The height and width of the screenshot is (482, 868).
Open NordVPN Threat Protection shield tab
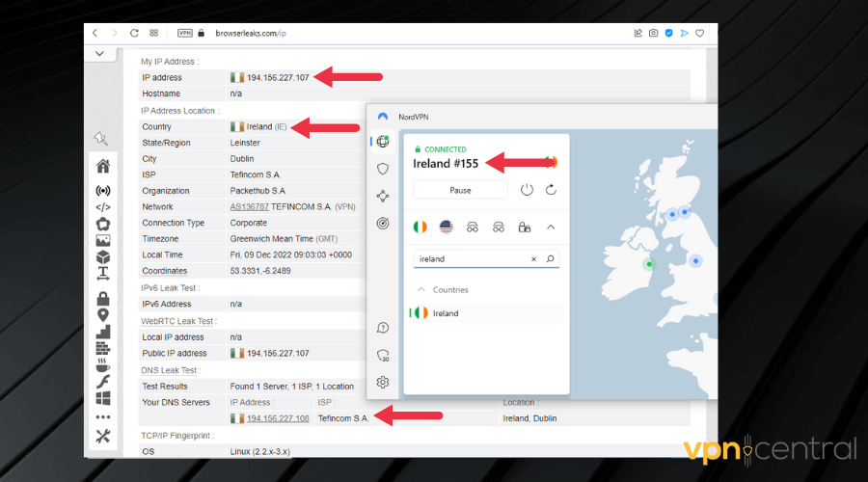point(383,169)
